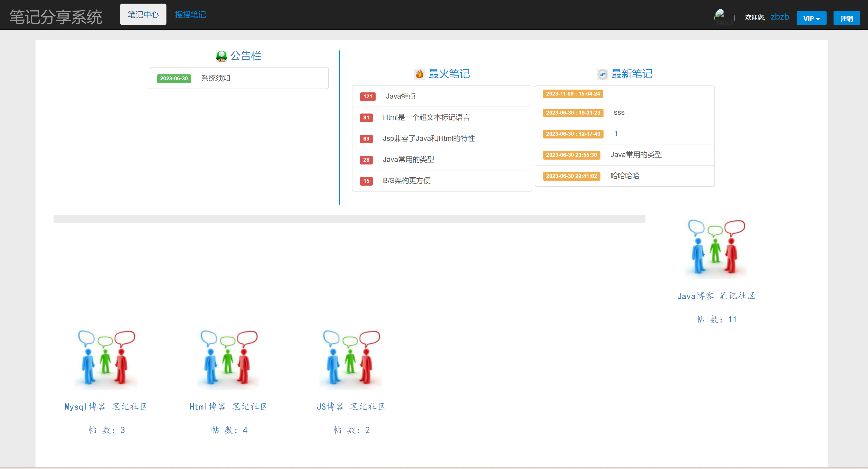This screenshot has height=469, width=868.
Task: Go to 搜搜笔记 page
Action: [190, 14]
